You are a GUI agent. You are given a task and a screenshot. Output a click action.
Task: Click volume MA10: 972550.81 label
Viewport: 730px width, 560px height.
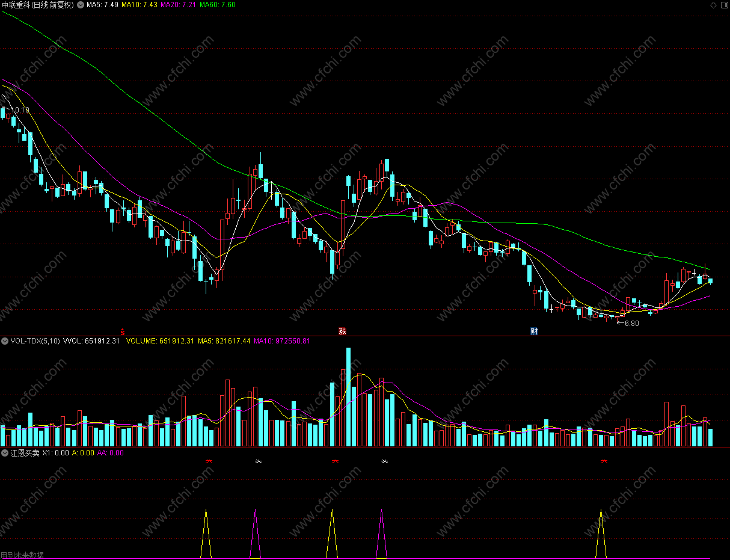(282, 341)
